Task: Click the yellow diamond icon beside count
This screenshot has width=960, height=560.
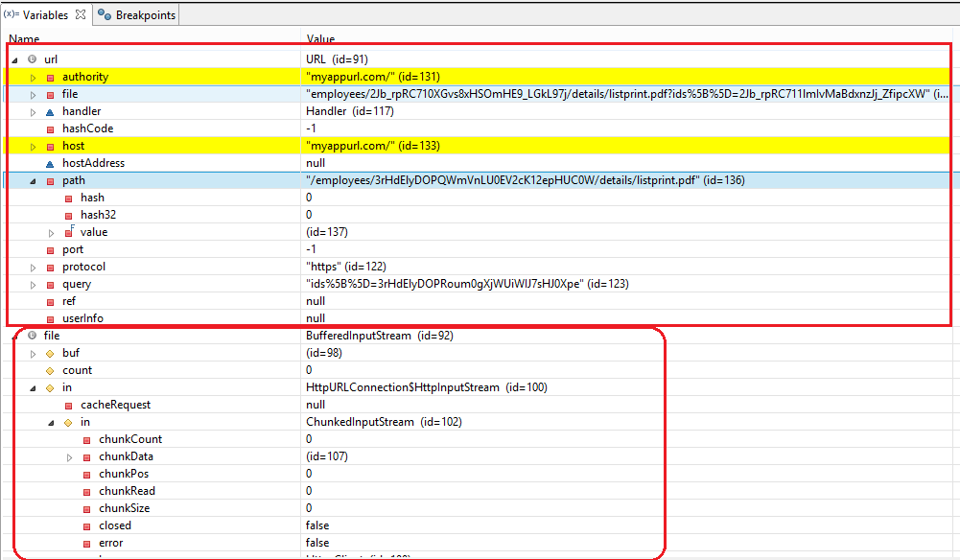Action: point(49,369)
